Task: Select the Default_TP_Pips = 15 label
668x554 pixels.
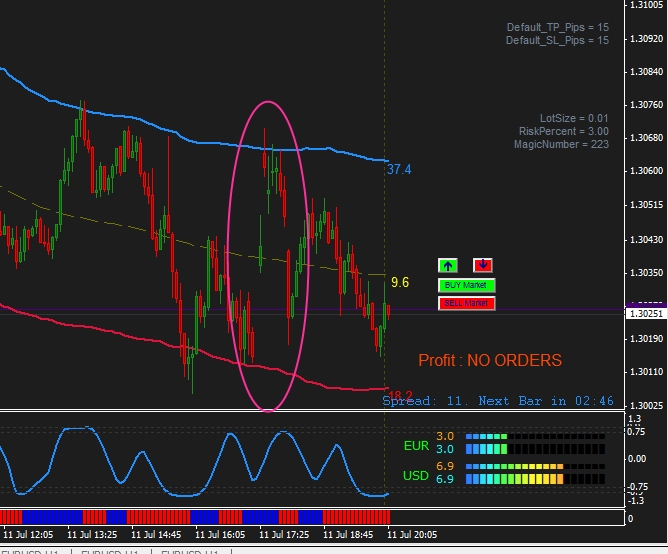Action: click(x=557, y=27)
